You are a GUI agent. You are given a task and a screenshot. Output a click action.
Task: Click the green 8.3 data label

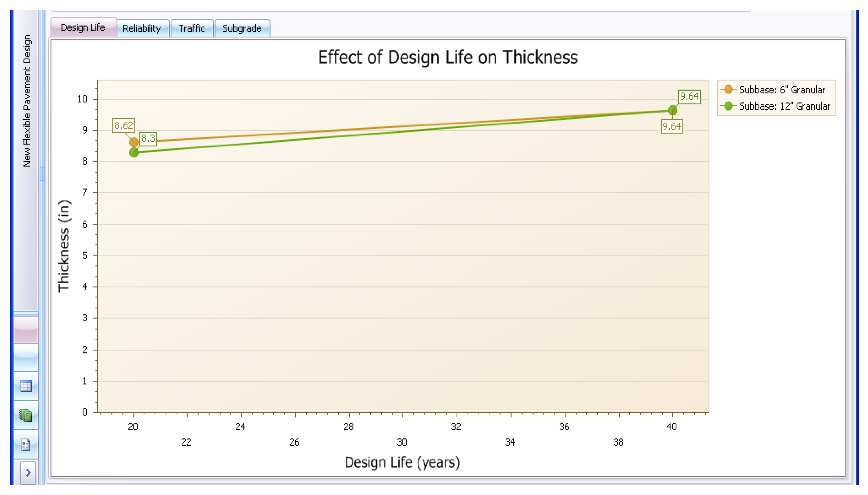tap(148, 138)
